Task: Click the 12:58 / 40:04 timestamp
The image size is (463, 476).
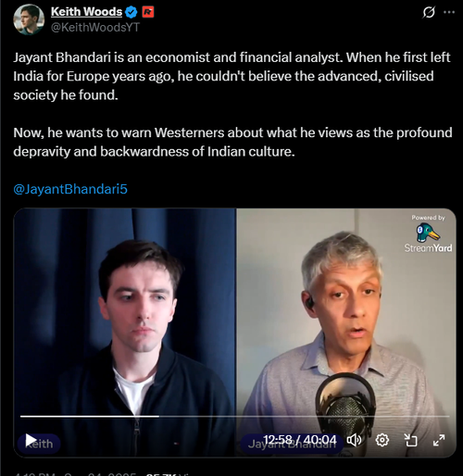Action: coord(299,440)
